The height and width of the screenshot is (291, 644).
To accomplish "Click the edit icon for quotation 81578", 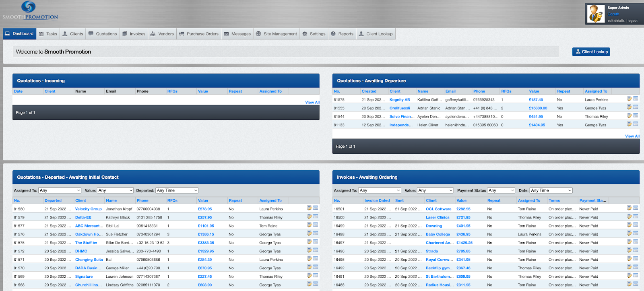I will (x=629, y=99).
